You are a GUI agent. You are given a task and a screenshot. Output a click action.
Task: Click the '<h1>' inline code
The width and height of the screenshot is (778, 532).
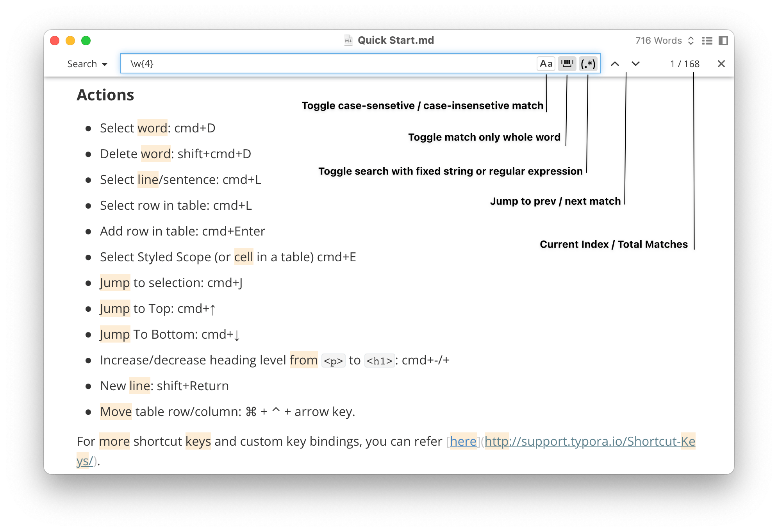[x=379, y=361]
